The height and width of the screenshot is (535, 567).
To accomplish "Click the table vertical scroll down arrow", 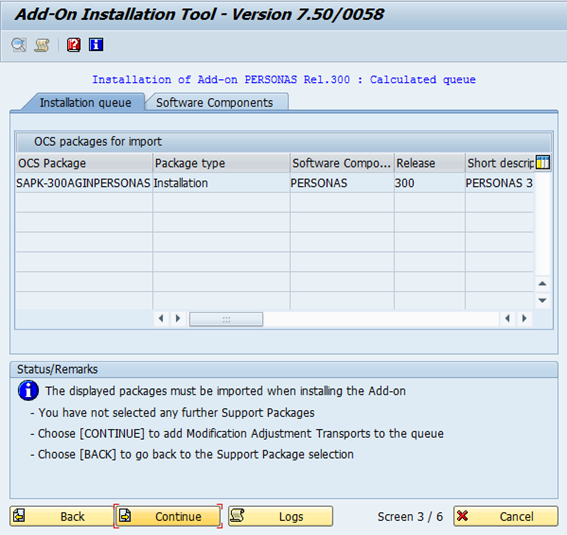I will (x=542, y=300).
